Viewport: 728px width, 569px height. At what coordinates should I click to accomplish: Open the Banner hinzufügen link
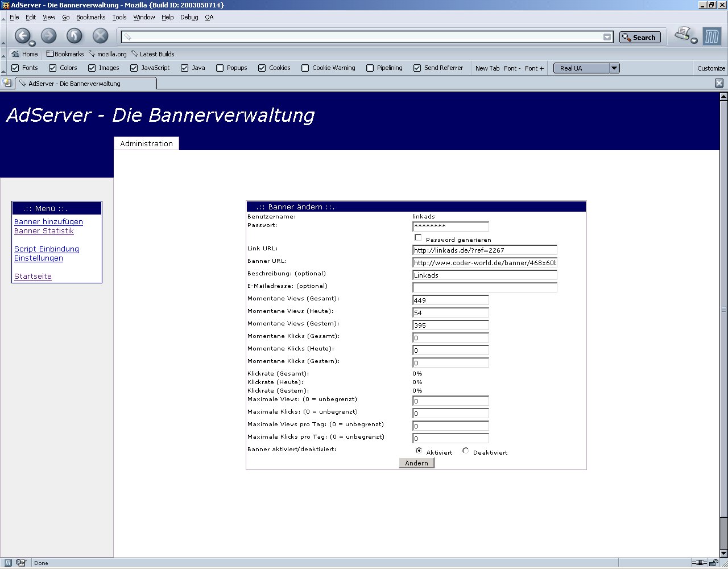(48, 222)
